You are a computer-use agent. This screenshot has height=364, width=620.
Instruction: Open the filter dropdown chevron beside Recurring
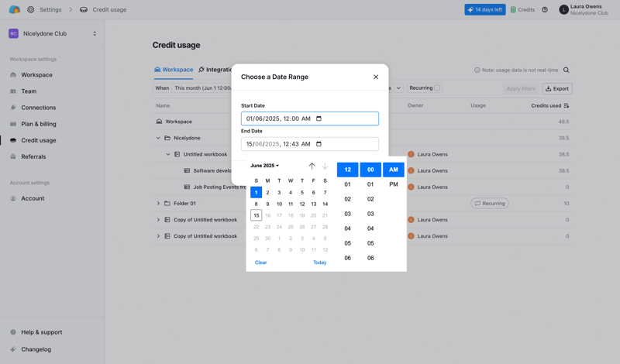click(x=398, y=88)
